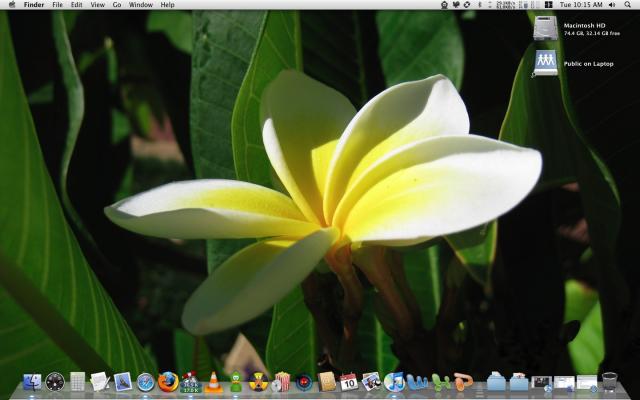Launch the Dashboard gauge icon in dock

(x=55, y=382)
